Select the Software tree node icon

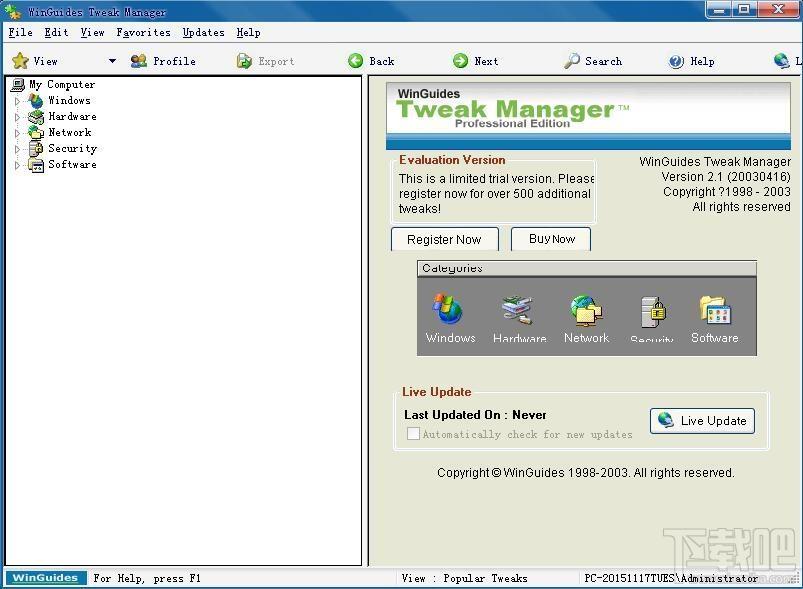tap(36, 165)
